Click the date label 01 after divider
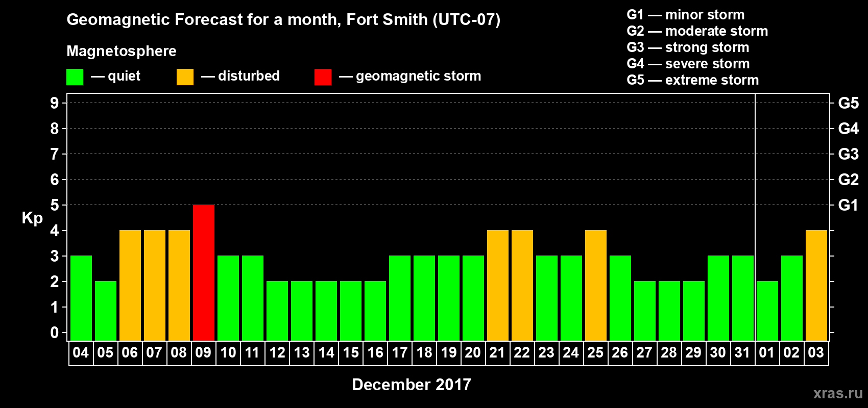868x408 pixels. point(767,352)
